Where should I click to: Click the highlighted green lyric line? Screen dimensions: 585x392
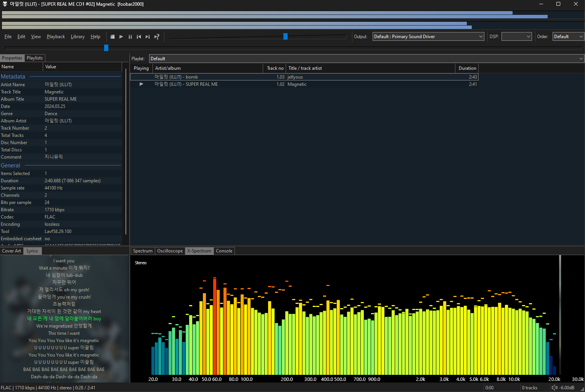[64, 319]
